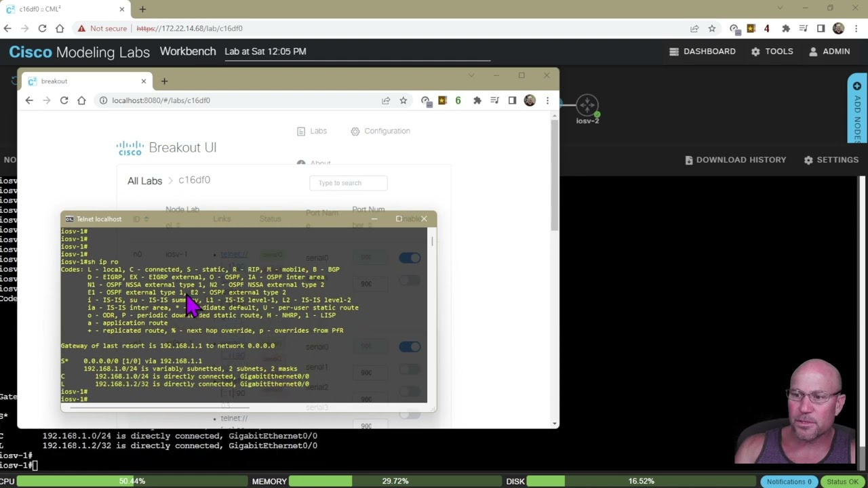Open media controls in breakout window toolbar
The height and width of the screenshot is (488, 868).
[x=495, y=100]
